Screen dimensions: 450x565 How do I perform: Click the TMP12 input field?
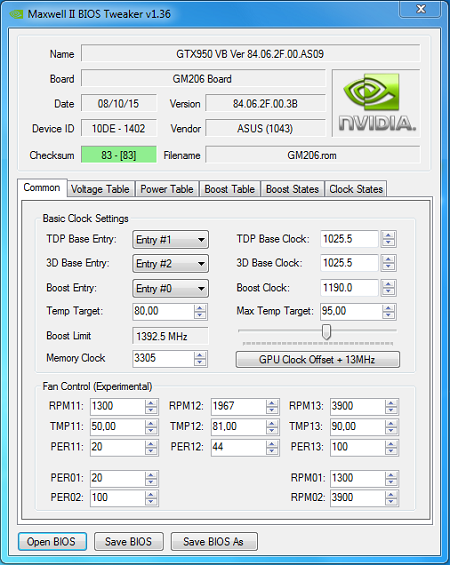(239, 427)
